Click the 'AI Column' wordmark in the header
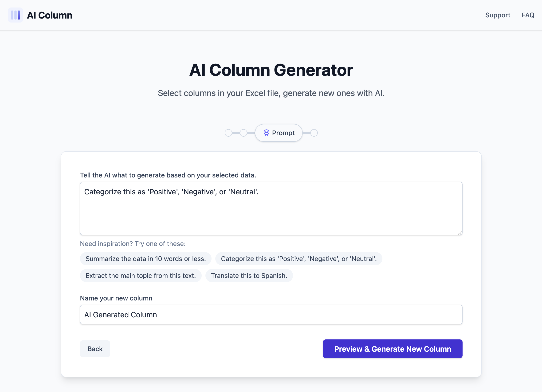This screenshot has width=542, height=392. [x=49, y=15]
